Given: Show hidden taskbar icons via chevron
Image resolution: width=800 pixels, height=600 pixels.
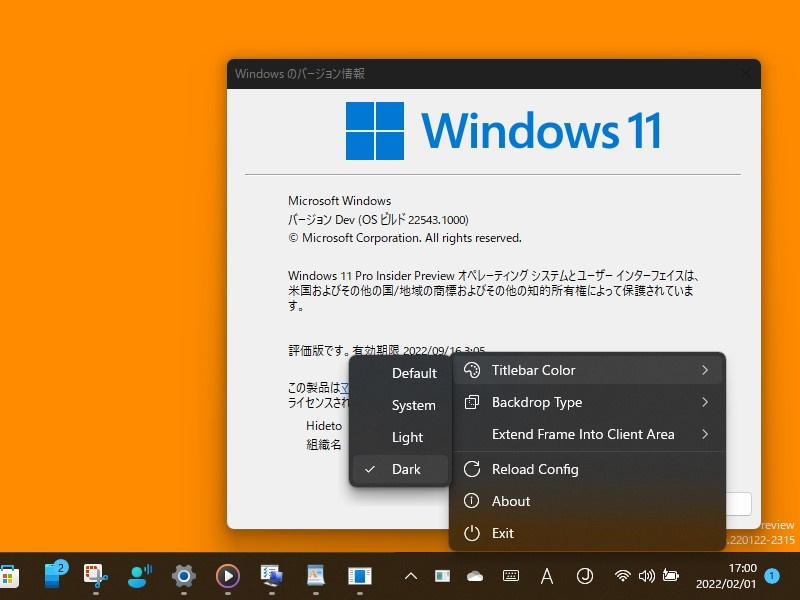Looking at the screenshot, I should 411,575.
